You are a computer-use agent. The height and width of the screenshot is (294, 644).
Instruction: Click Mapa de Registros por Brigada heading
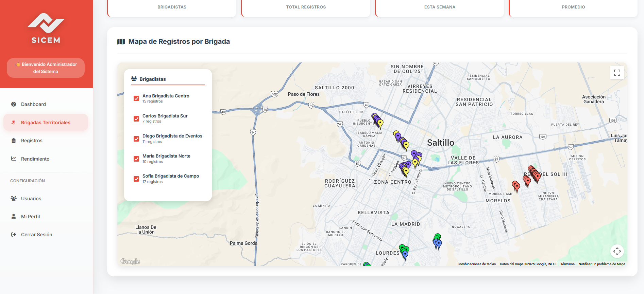[x=179, y=41]
